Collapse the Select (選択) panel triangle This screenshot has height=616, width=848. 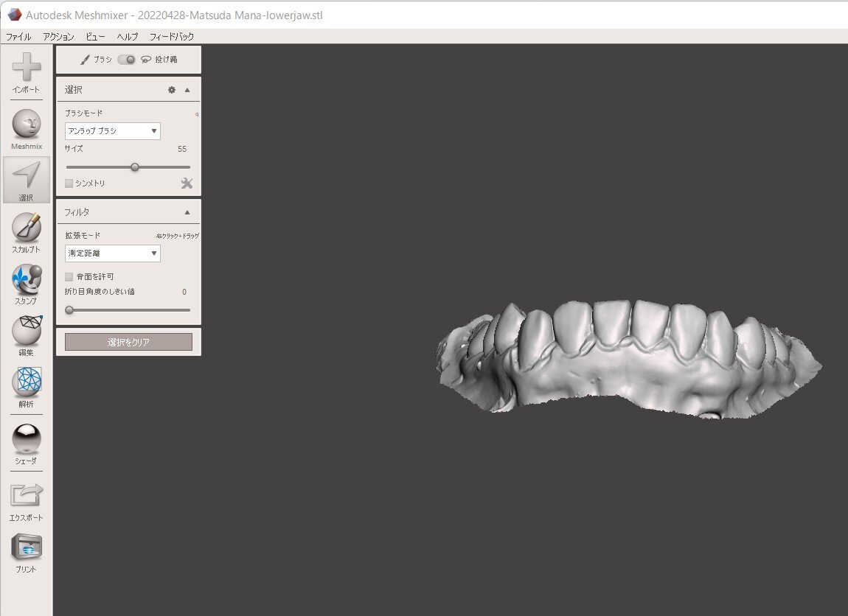[x=187, y=90]
